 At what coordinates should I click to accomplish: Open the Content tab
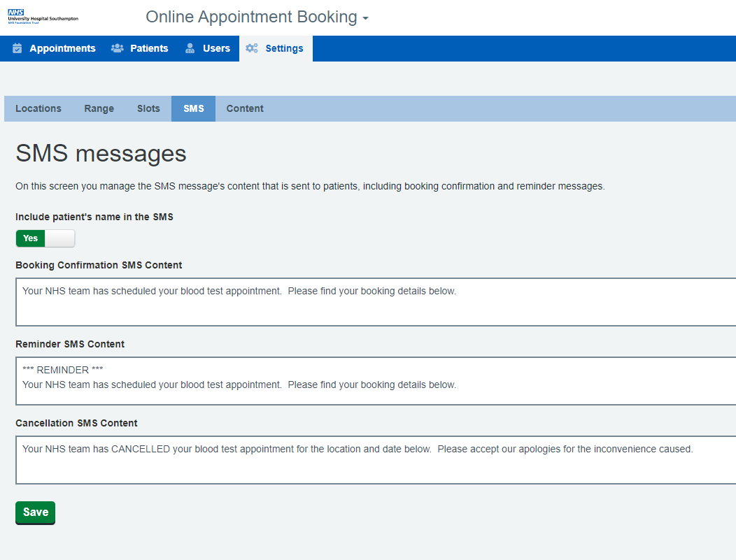(245, 109)
